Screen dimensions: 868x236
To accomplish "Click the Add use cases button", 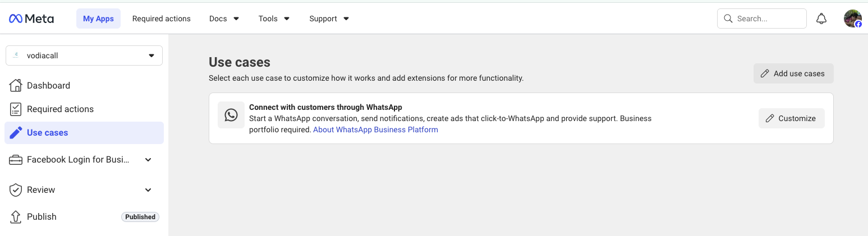I will click(793, 73).
